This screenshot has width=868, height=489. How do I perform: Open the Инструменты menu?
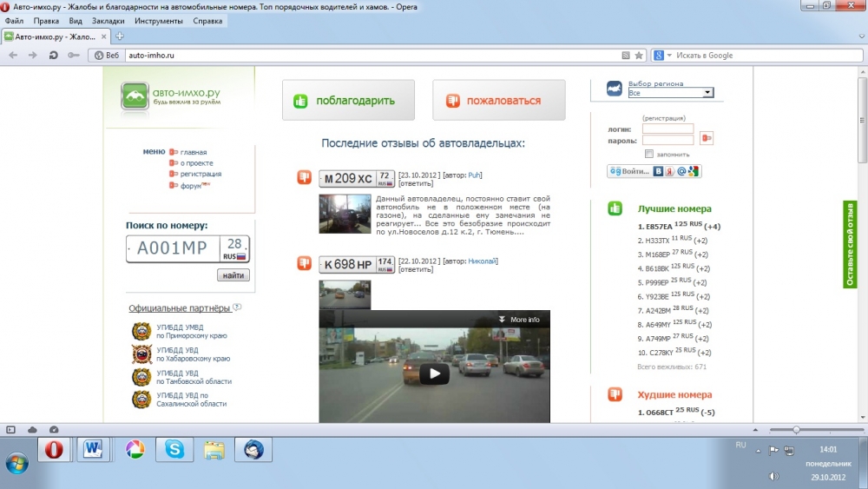coord(159,20)
